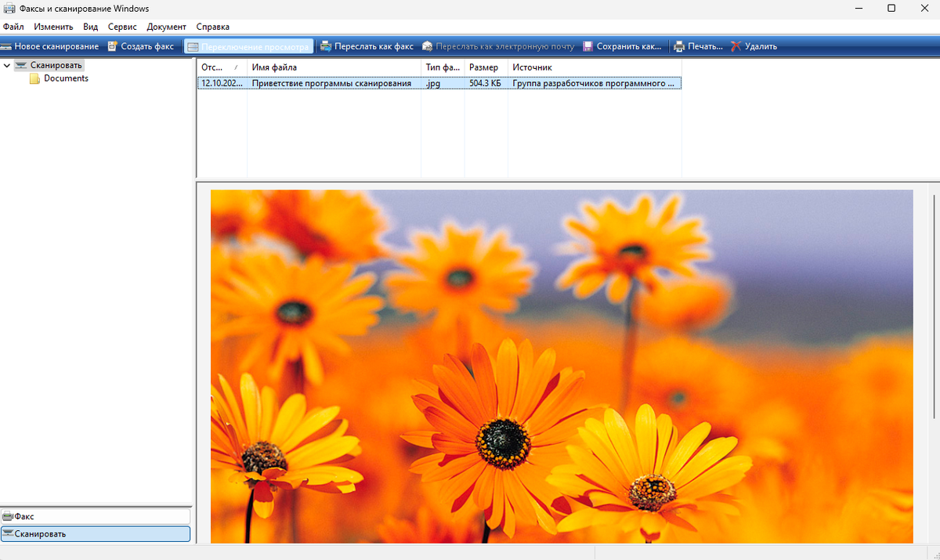Select Сканировать in the folder tree

coord(56,65)
